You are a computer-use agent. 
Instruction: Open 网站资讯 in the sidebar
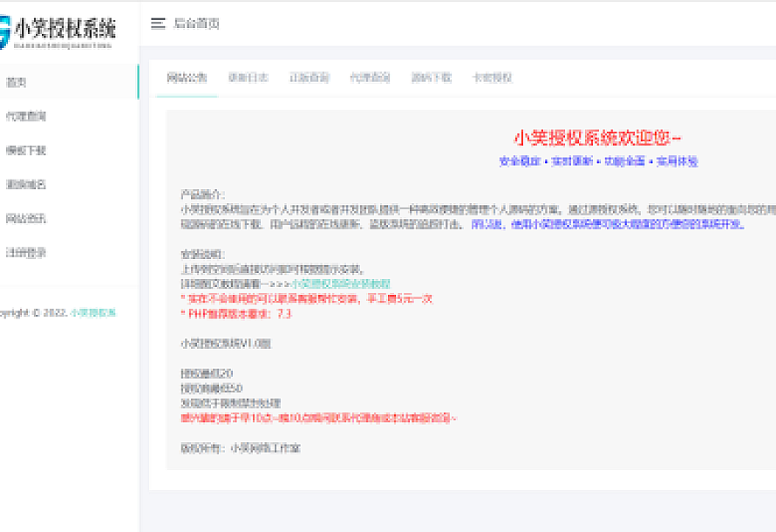tap(26, 219)
